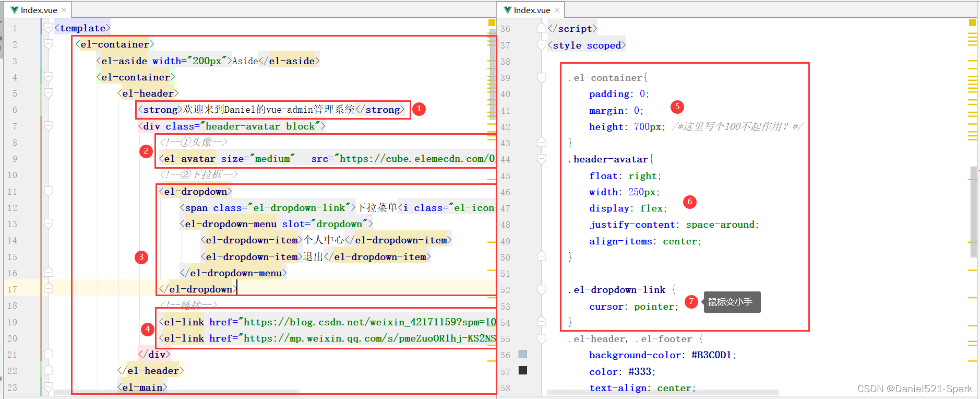This screenshot has width=980, height=399.
Task: Click the color: #333 declaration
Action: pyautogui.click(x=623, y=372)
